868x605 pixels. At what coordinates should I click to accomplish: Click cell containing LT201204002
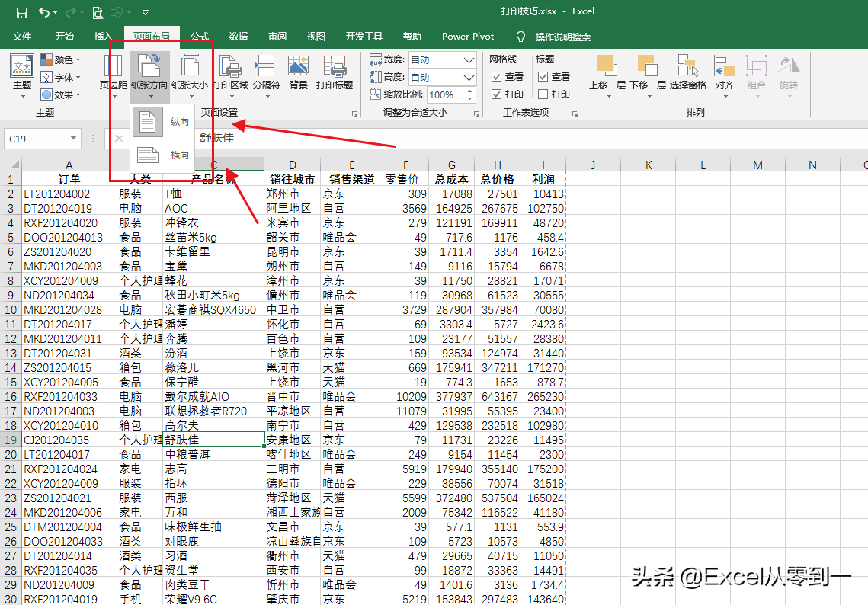(69, 194)
